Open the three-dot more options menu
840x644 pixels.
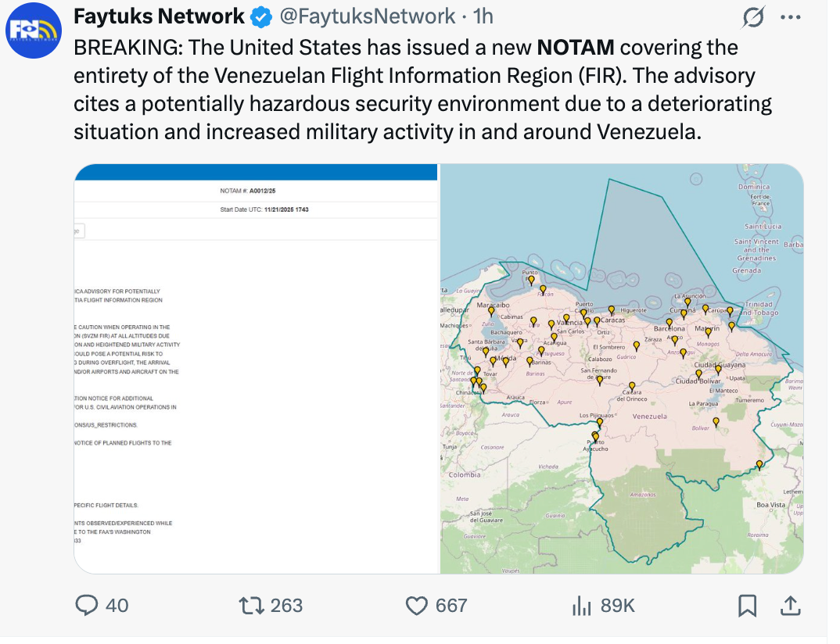click(792, 17)
